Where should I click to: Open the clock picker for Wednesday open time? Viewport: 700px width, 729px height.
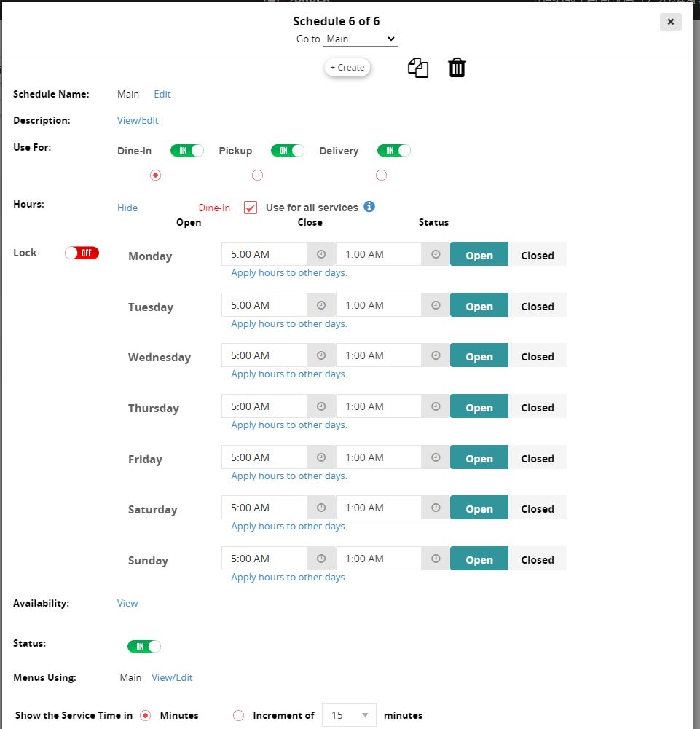coord(321,355)
